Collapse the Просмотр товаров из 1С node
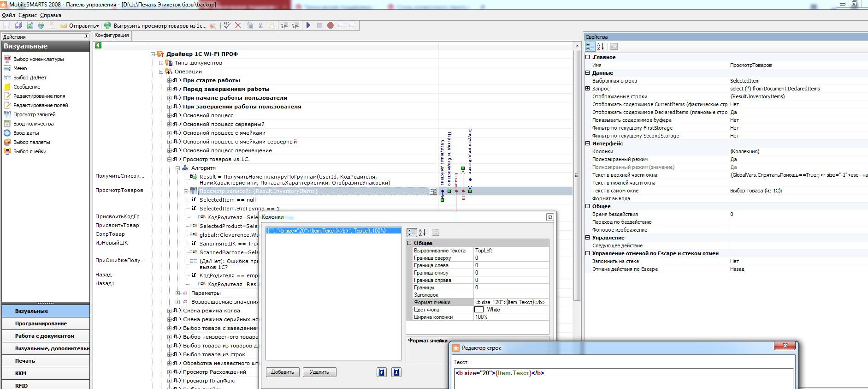 click(170, 159)
